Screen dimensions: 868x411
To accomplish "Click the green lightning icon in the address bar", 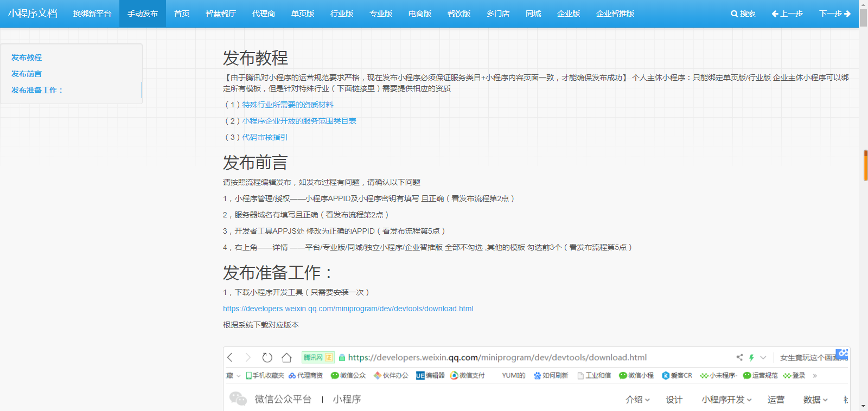I will pyautogui.click(x=751, y=357).
